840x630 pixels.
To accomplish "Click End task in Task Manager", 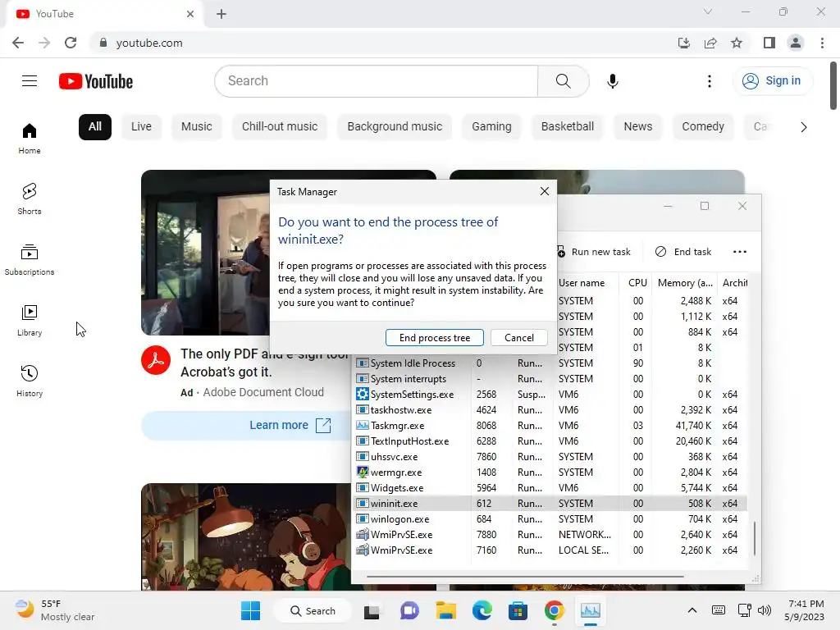I will coord(683,252).
